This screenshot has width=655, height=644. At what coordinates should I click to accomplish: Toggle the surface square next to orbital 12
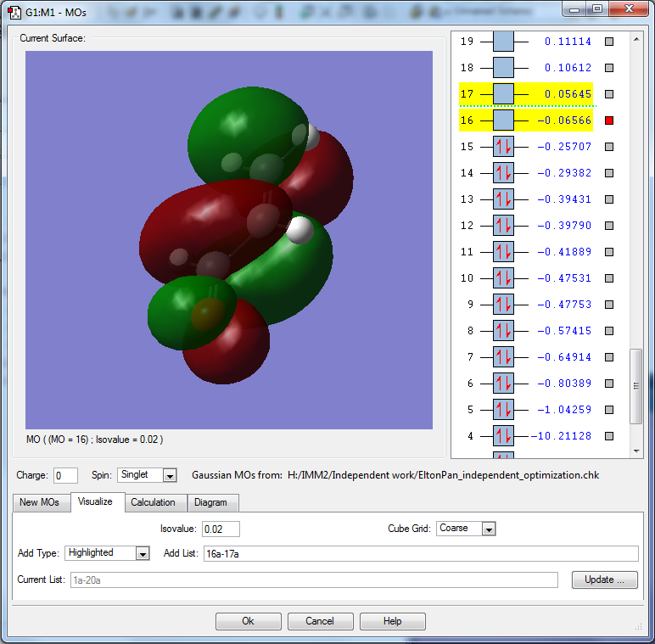click(x=608, y=226)
